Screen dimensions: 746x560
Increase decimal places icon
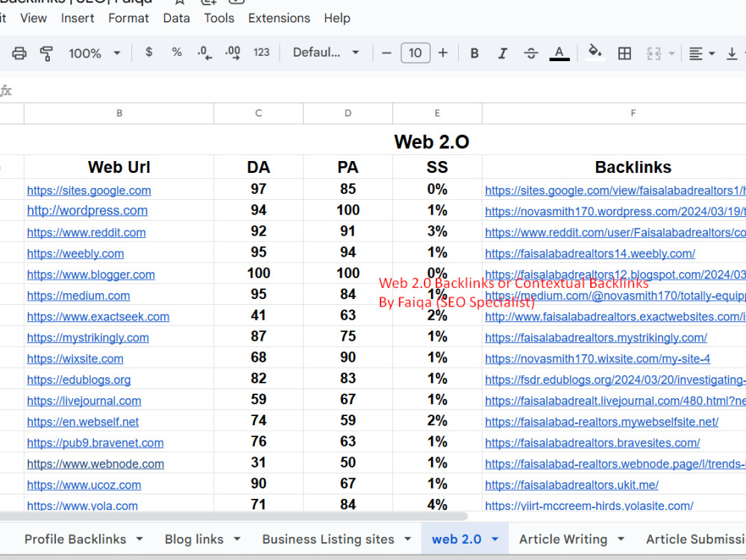pos(233,53)
